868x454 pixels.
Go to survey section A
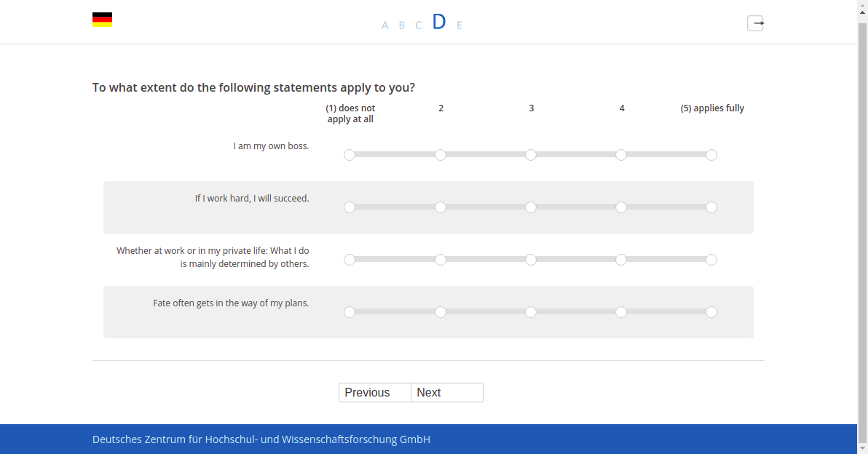point(384,25)
